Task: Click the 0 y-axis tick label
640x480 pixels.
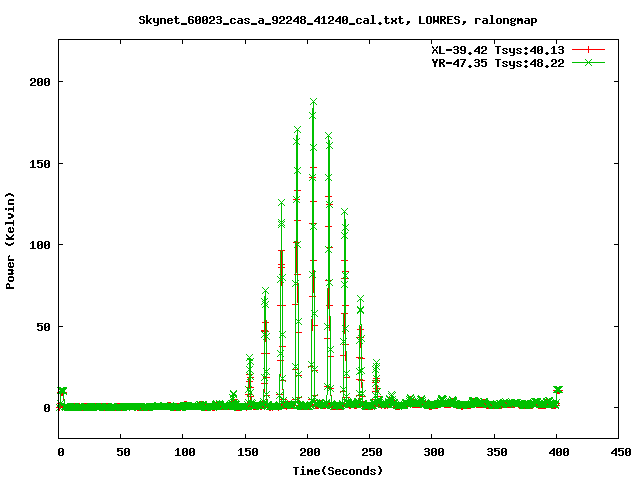Action: pos(47,408)
